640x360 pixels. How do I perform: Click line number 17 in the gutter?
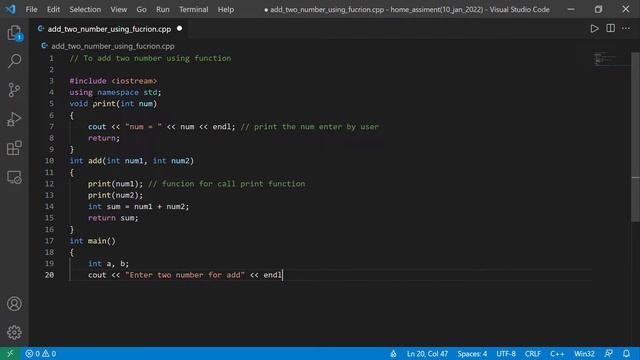click(49, 240)
